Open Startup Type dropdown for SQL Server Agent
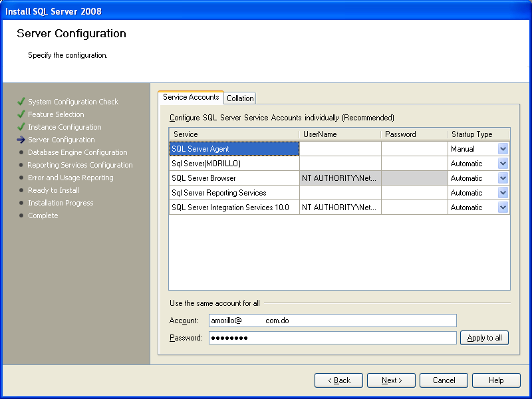Screen dimensions: 532x399 pos(503,148)
